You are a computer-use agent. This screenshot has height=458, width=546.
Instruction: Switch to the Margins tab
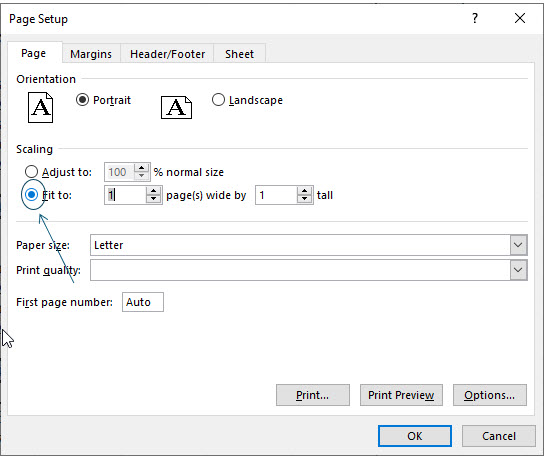coord(91,54)
